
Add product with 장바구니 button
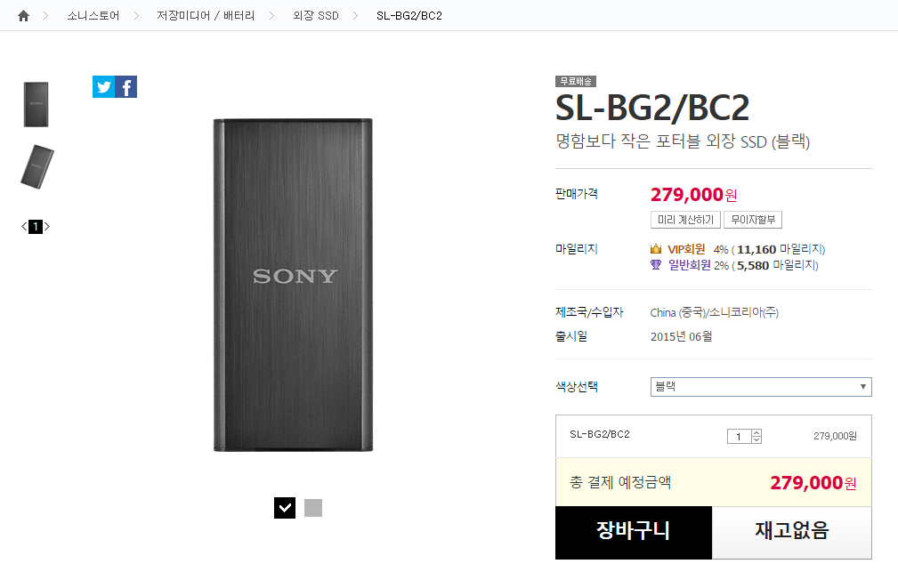pos(633,532)
